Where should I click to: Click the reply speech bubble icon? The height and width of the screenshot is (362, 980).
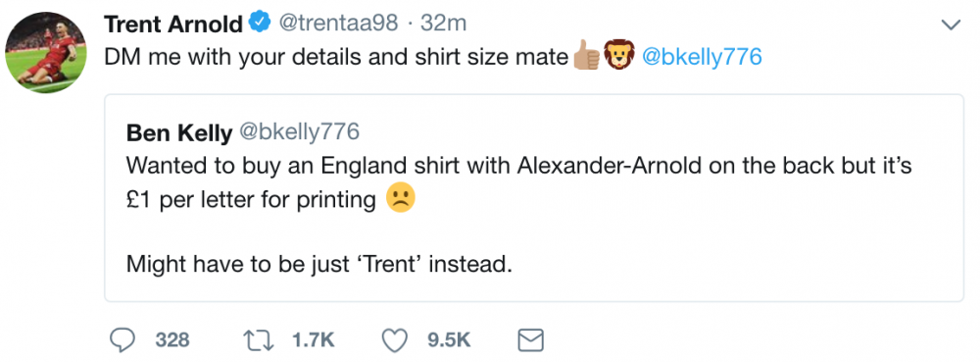[122, 340]
